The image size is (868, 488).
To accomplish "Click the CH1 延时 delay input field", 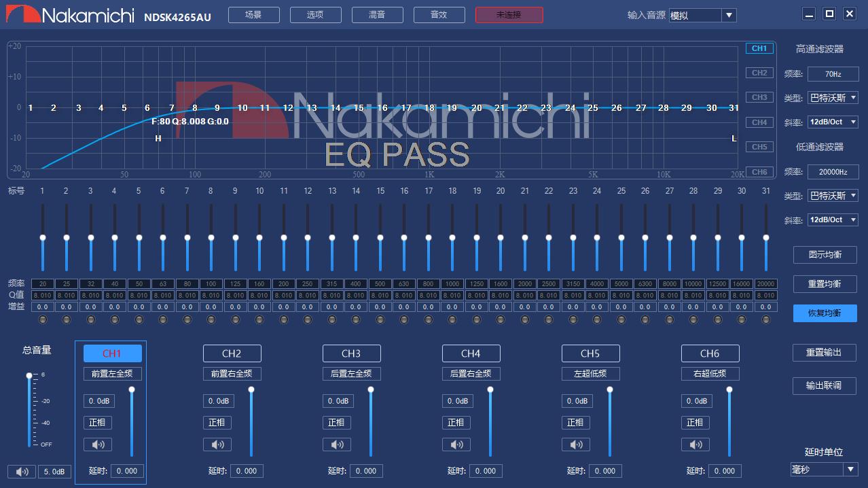I will (128, 471).
